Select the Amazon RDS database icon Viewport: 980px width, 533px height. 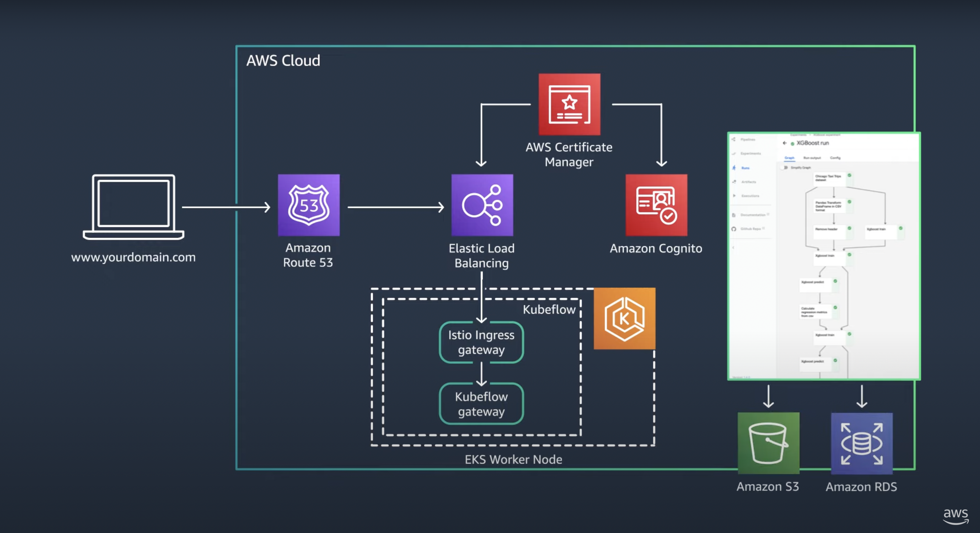(862, 443)
